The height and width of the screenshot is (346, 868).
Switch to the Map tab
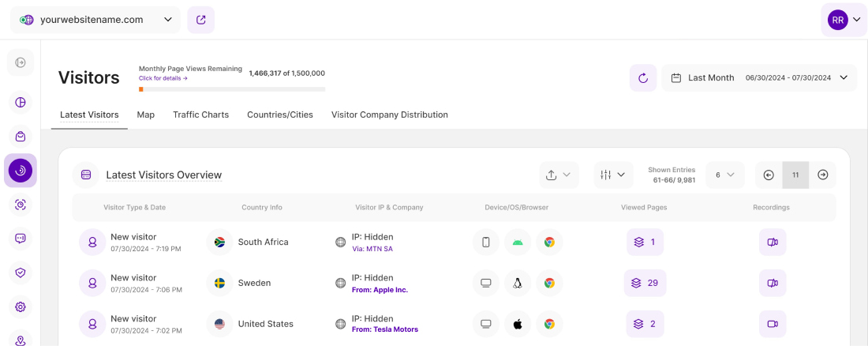[145, 115]
